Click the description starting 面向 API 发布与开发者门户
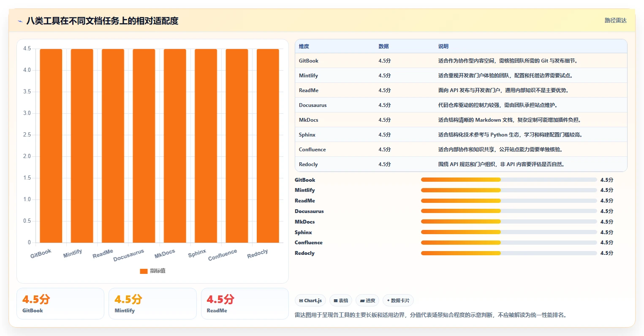Viewport: 644px width, 336px height. click(x=503, y=90)
